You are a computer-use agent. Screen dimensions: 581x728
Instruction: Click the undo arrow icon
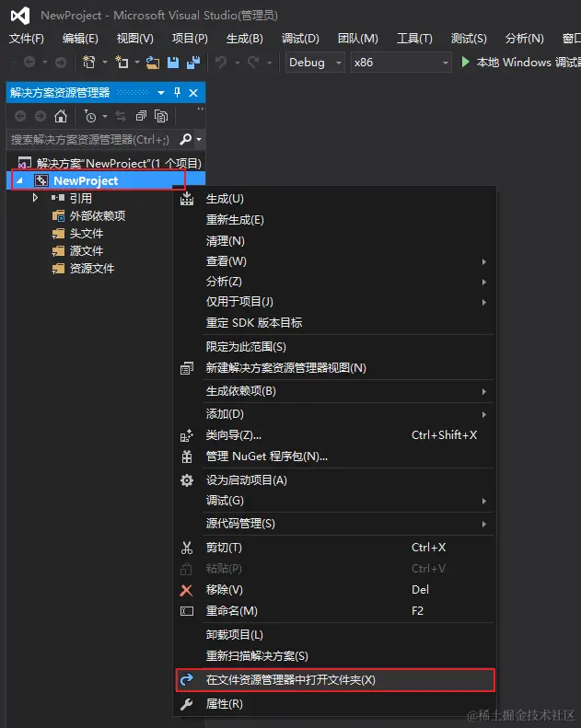221,63
